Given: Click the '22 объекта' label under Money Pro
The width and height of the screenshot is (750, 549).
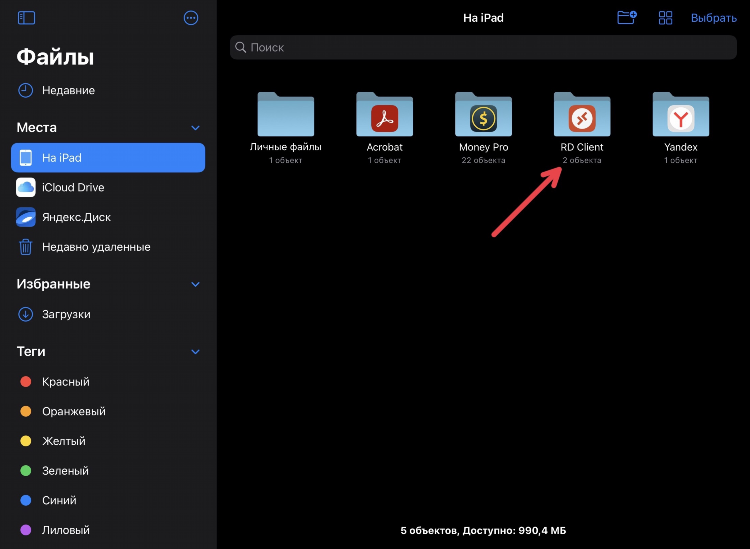Looking at the screenshot, I should point(483,160).
